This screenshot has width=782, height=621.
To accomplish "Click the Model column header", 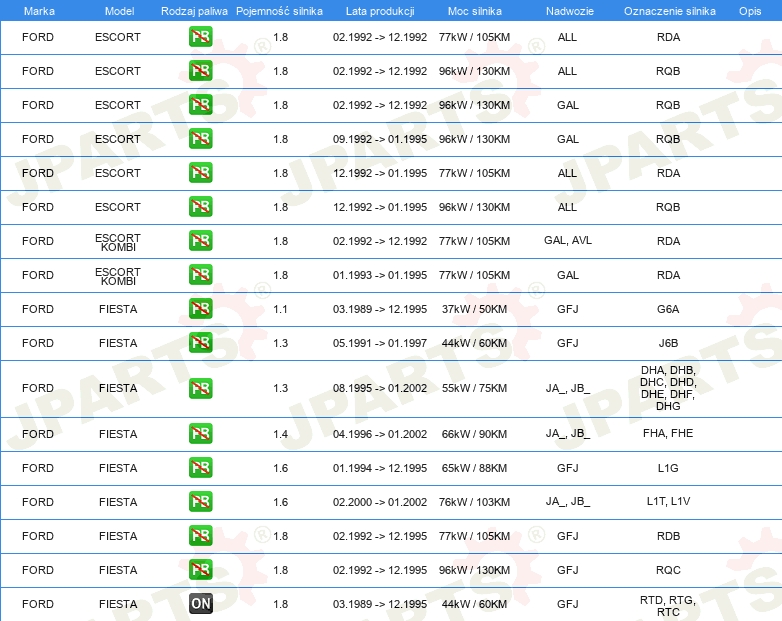I will (119, 11).
